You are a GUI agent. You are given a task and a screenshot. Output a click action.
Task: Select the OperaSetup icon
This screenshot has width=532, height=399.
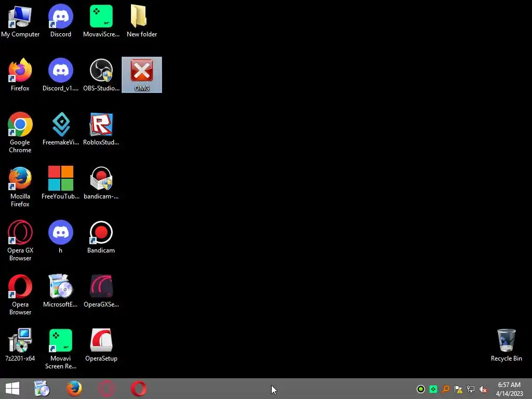pos(101,345)
